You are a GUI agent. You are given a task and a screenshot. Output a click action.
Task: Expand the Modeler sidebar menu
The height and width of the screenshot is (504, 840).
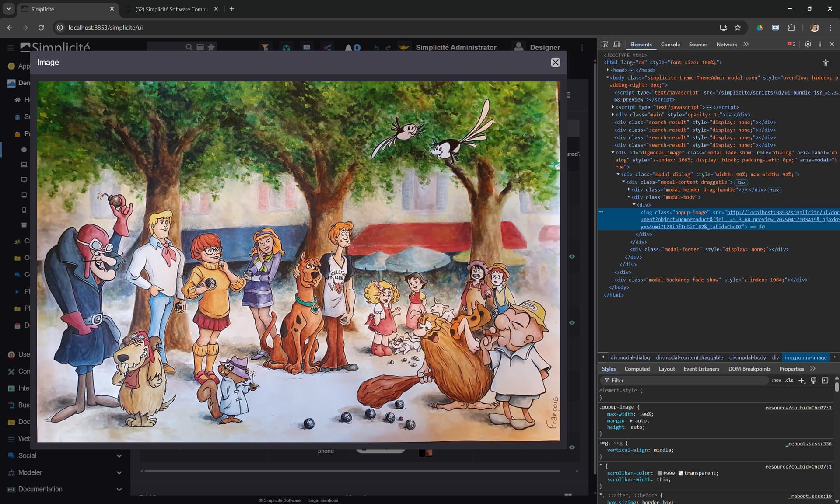(119, 472)
